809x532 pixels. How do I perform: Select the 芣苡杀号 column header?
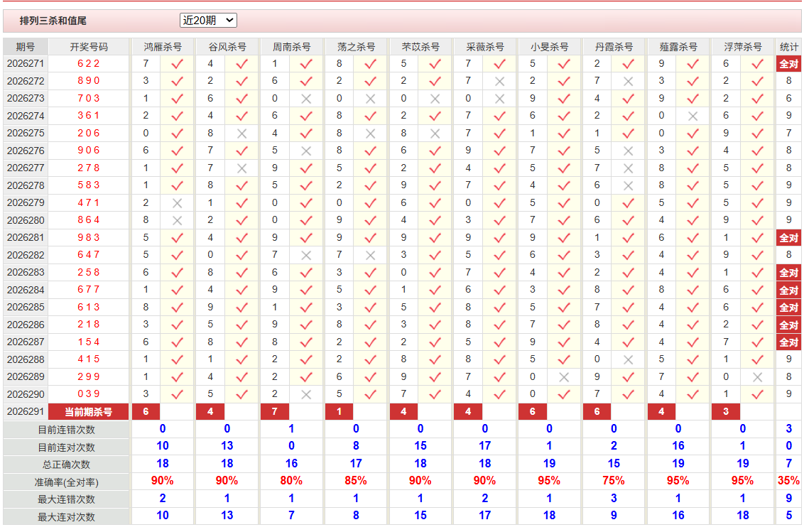tap(420, 47)
